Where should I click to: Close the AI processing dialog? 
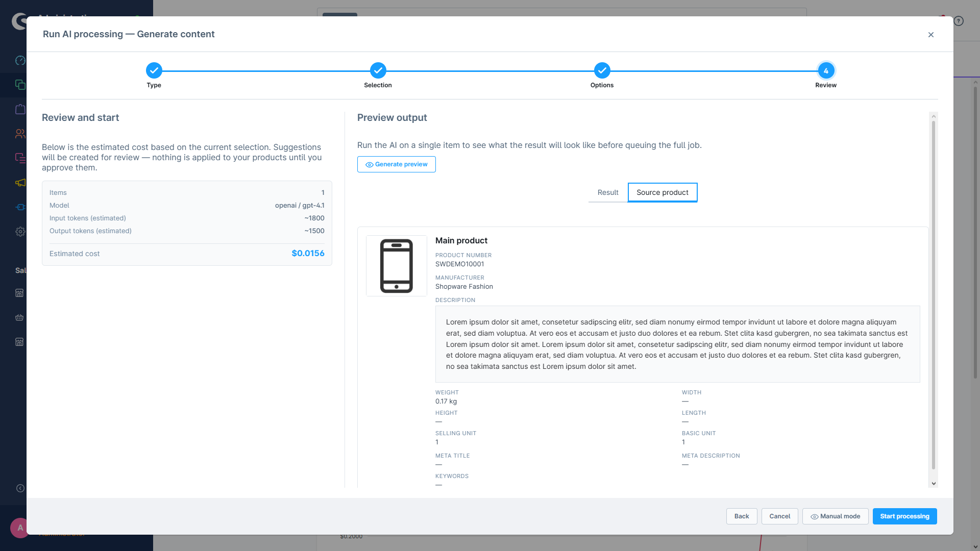pos(931,35)
